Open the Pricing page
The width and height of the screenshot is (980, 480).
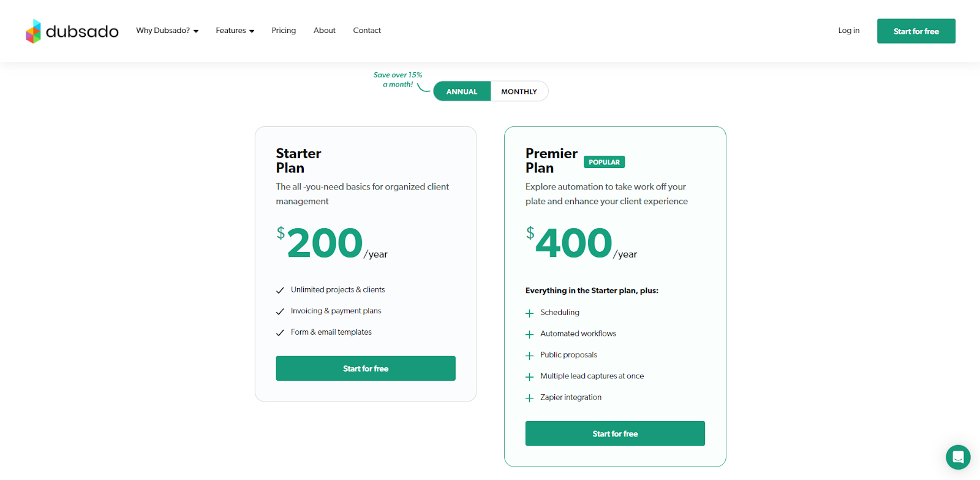[284, 30]
